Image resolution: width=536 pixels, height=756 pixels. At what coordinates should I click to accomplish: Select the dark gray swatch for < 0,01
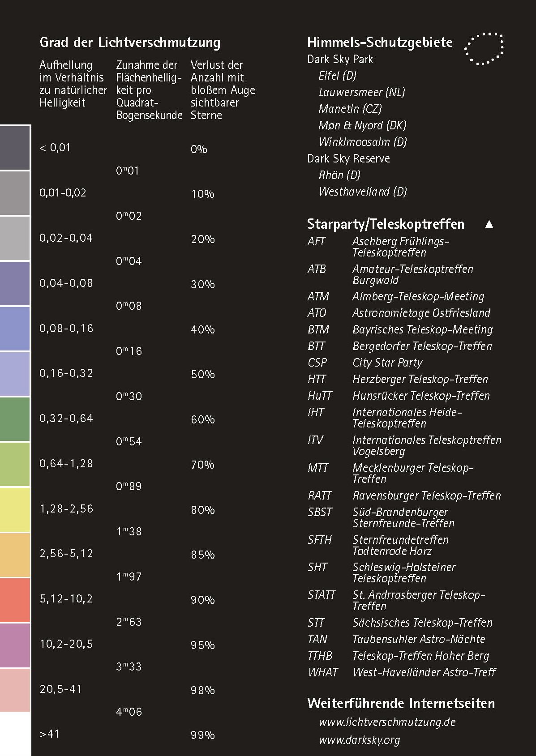15,148
